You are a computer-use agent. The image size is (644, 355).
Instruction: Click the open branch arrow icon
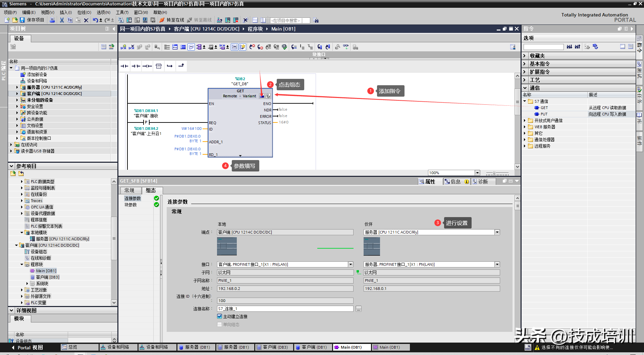(x=170, y=66)
